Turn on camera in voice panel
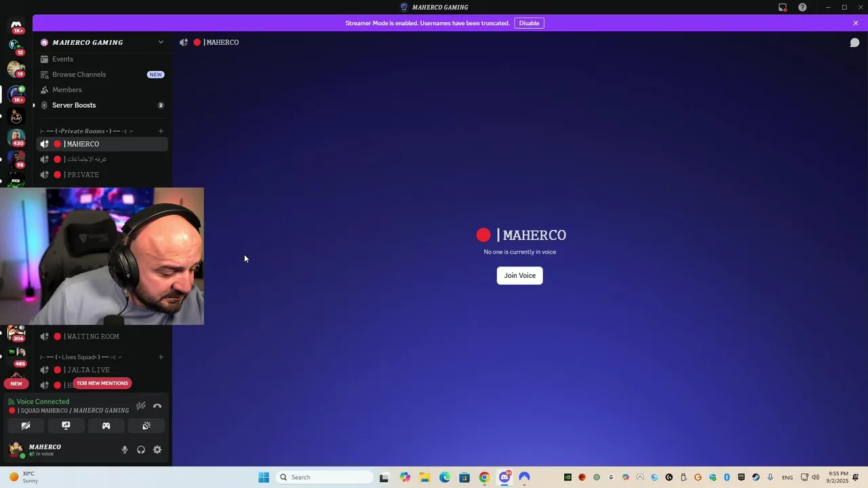This screenshot has height=488, width=868. (x=26, y=426)
